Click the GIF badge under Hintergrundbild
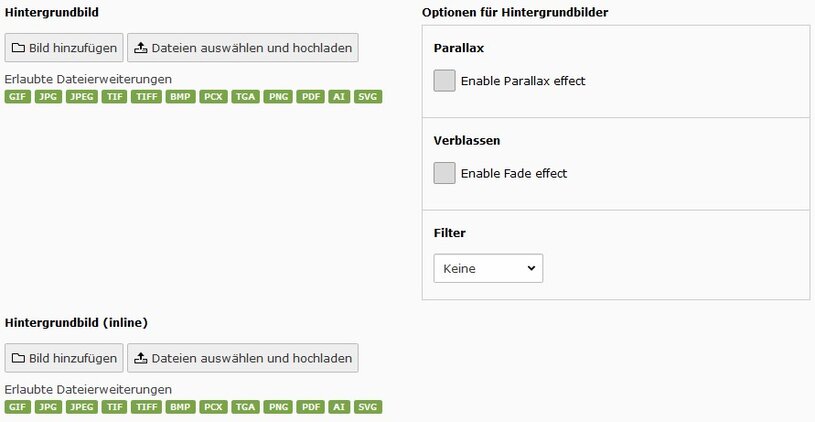This screenshot has height=422, width=815. point(17,97)
